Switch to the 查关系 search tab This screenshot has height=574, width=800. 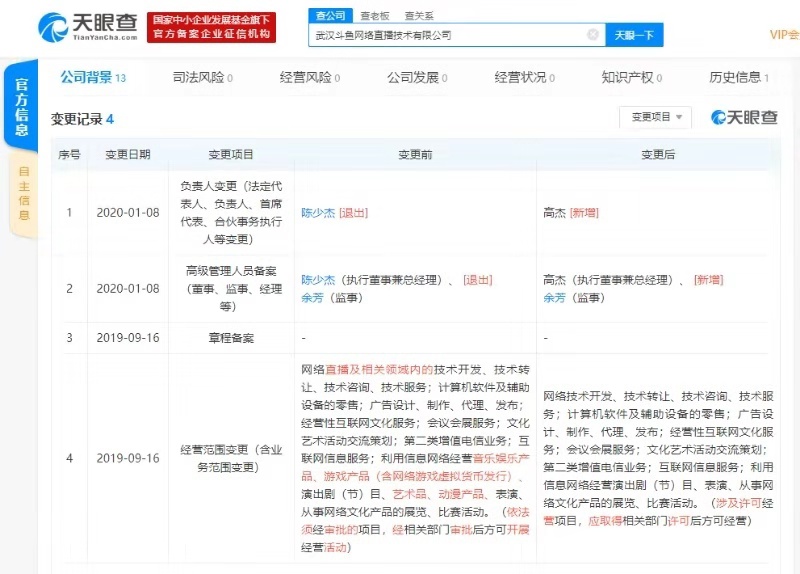click(419, 16)
